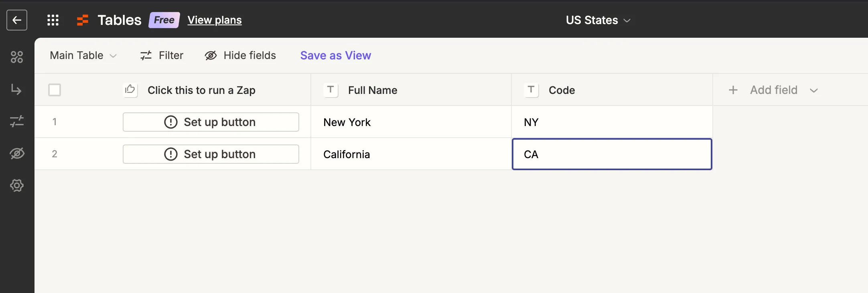Toggle the sidebar hidden-fields eye icon
This screenshot has height=293, width=868.
[17, 153]
